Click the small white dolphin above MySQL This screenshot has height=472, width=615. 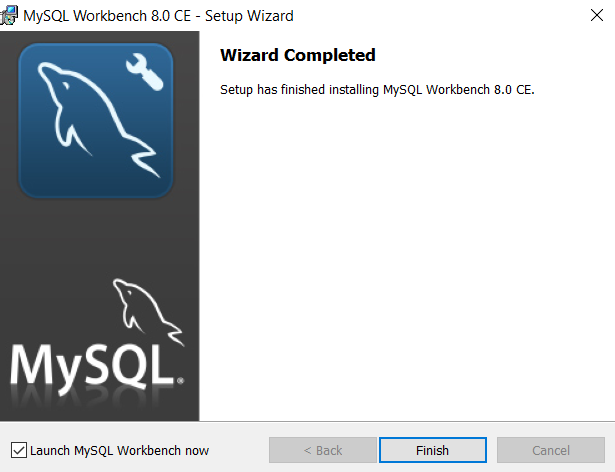148,312
